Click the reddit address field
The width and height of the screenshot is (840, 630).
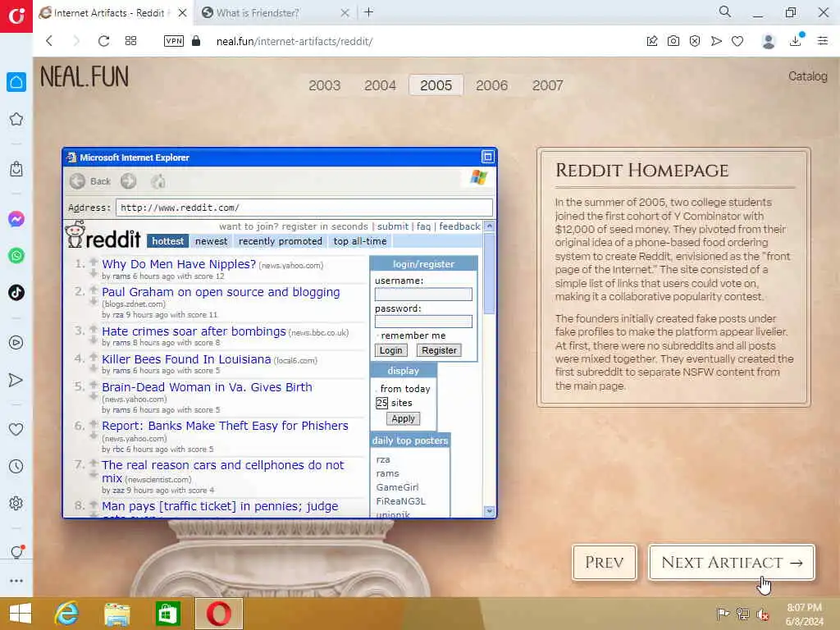point(304,208)
